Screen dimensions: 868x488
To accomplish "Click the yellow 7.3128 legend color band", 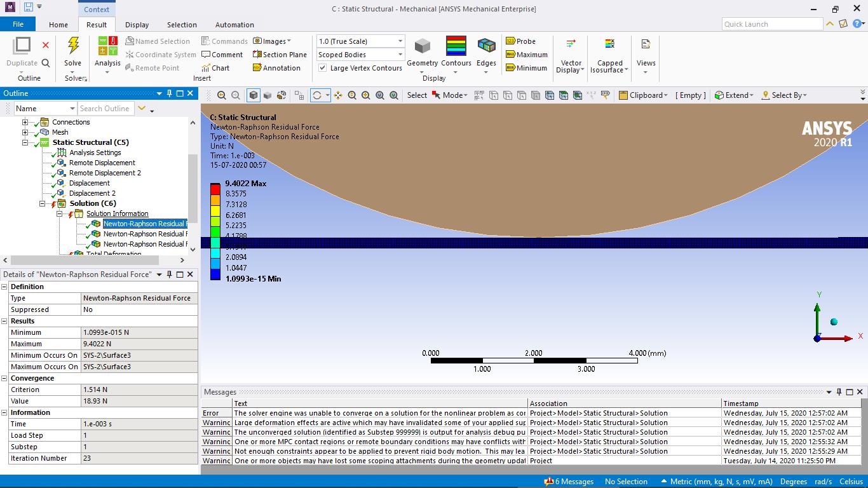I will coord(215,210).
